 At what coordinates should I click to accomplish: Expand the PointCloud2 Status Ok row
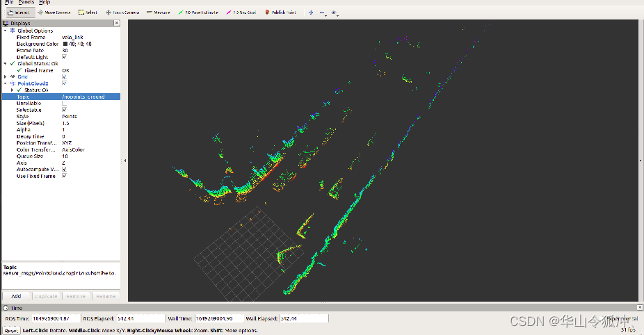pos(12,90)
